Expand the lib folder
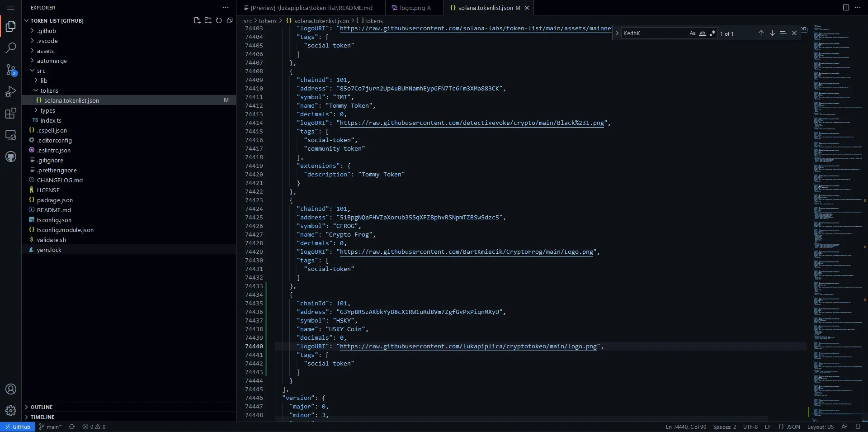The width and height of the screenshot is (868, 432). (x=43, y=81)
